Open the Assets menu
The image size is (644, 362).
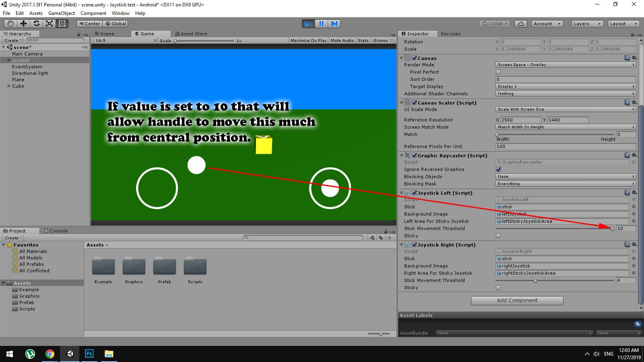click(36, 13)
